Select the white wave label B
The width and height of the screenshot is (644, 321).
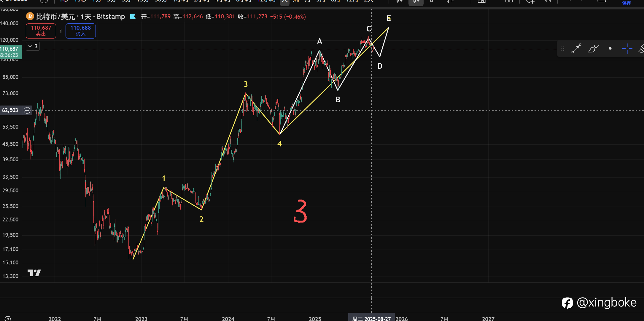(338, 100)
